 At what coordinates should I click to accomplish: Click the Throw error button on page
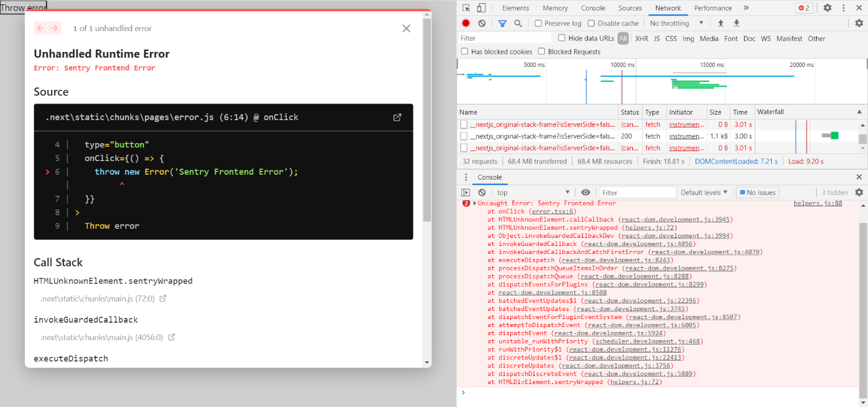(x=24, y=8)
